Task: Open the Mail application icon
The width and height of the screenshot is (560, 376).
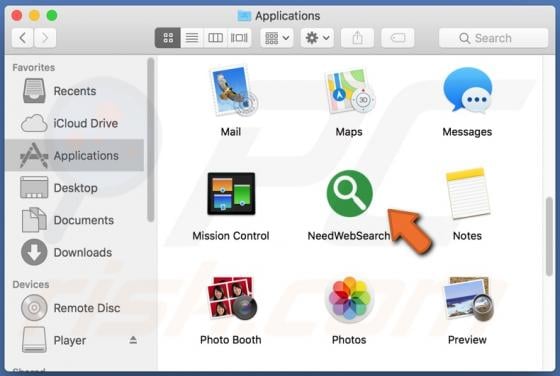Action: tap(233, 91)
